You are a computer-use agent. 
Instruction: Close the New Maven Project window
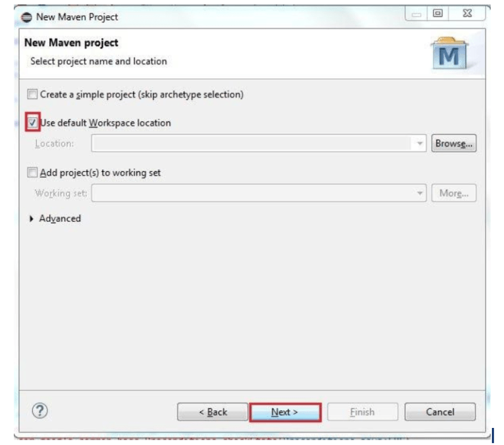(467, 14)
